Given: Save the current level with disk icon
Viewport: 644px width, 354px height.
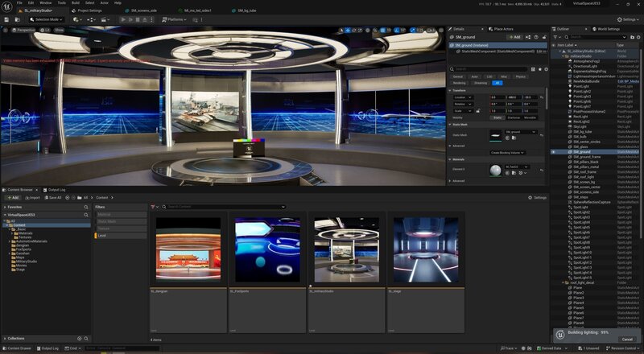Looking at the screenshot, I should tap(7, 19).
